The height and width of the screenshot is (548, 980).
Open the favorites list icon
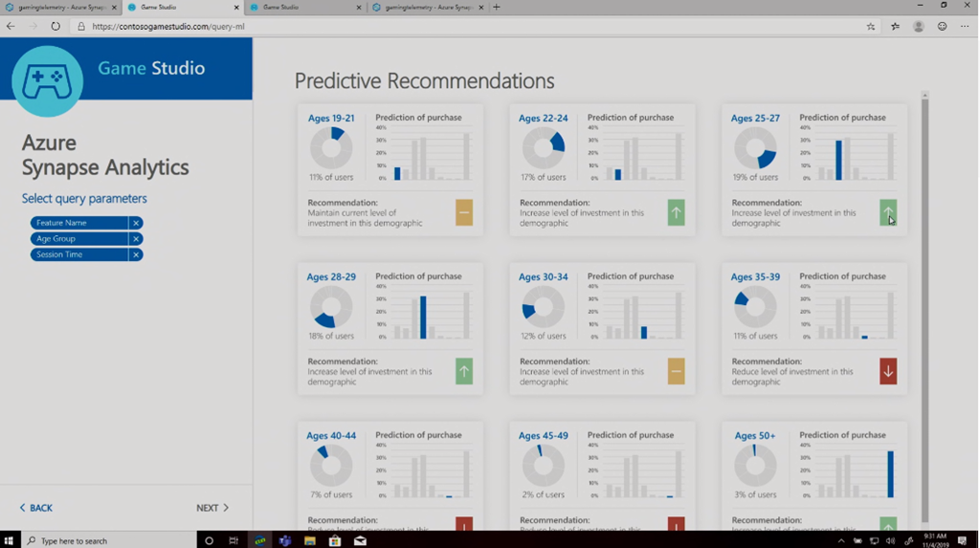895,26
